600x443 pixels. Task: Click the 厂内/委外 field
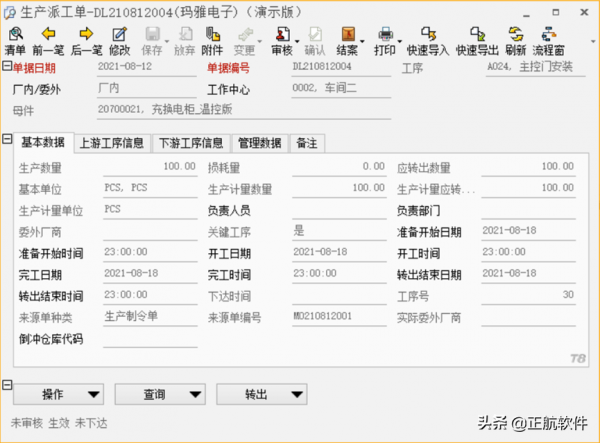pos(147,89)
